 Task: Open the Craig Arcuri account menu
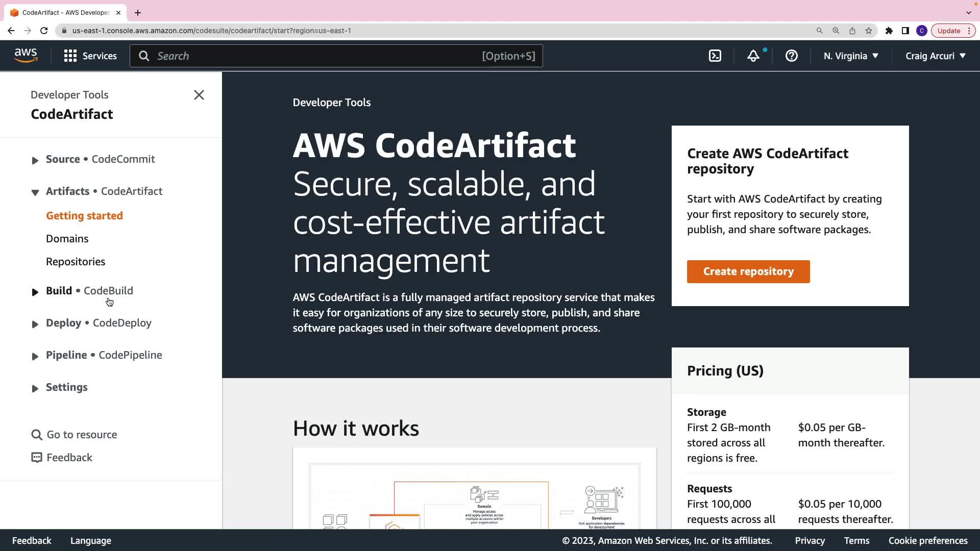pyautogui.click(x=935, y=56)
